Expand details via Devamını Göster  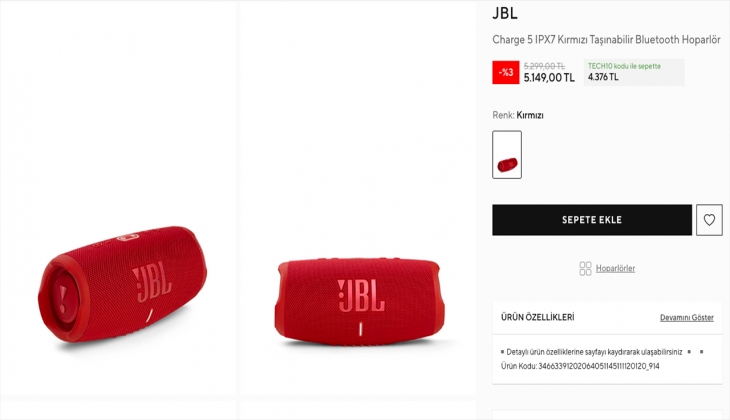[x=687, y=318]
